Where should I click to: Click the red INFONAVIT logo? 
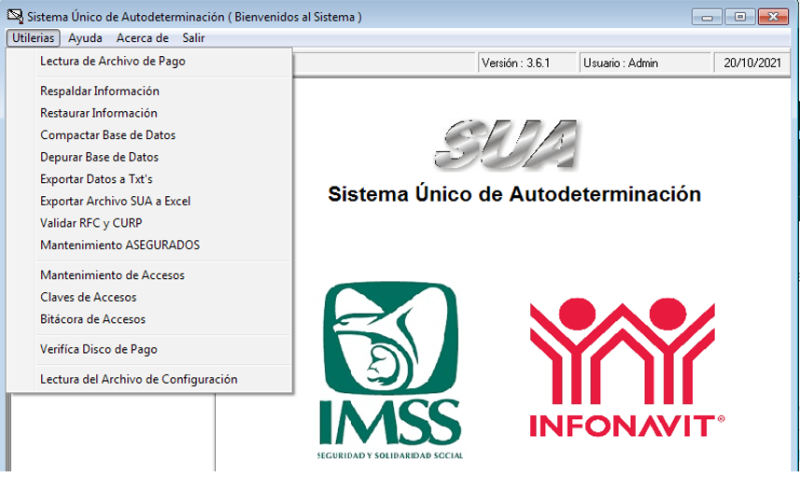(x=626, y=368)
